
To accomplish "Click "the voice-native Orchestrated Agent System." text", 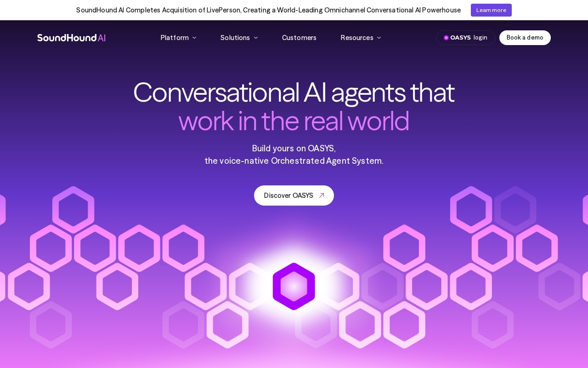I will click(x=294, y=161).
